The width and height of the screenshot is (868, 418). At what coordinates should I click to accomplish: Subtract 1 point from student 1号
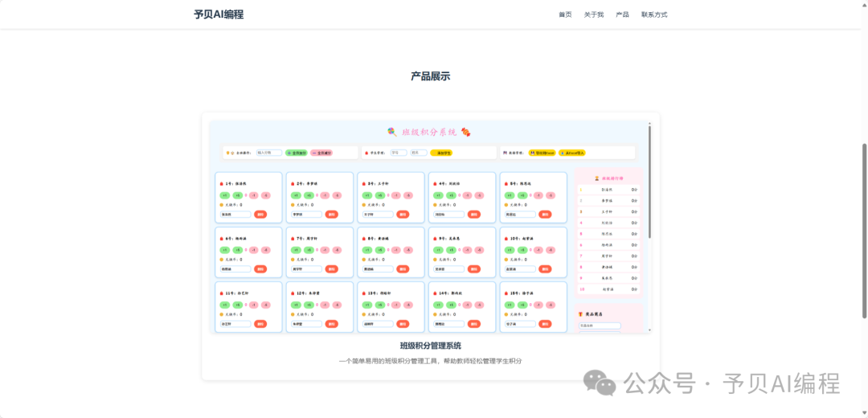click(253, 195)
